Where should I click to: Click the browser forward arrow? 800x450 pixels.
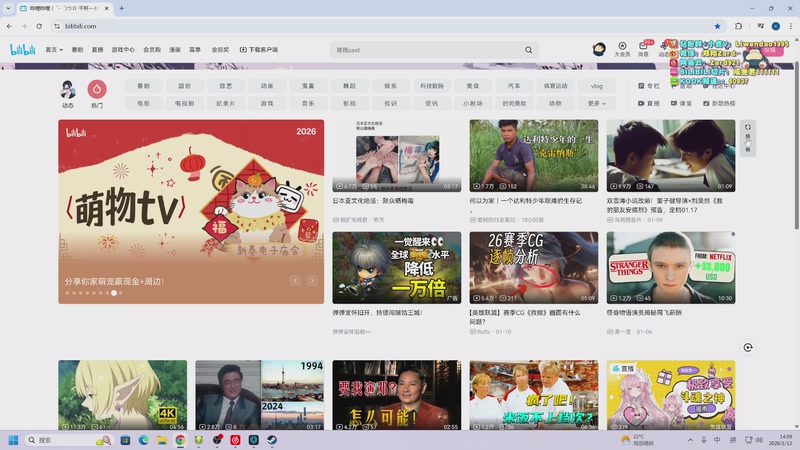tap(24, 26)
